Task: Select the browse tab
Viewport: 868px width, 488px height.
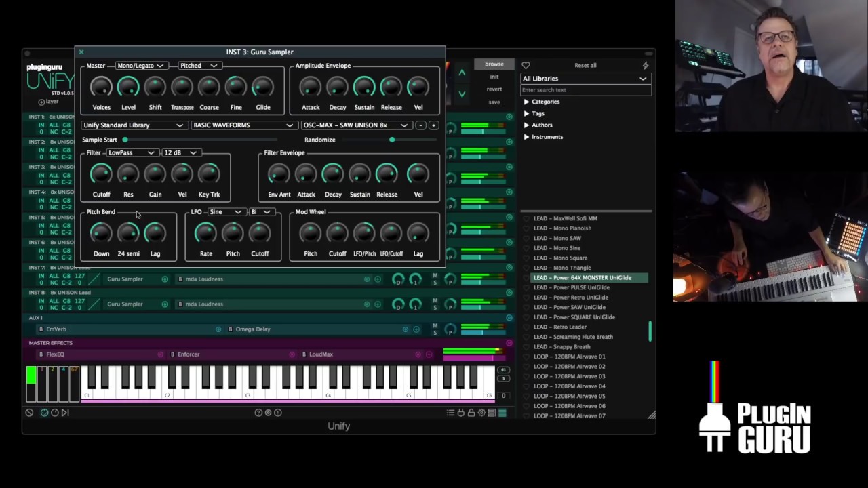Action: [x=494, y=64]
